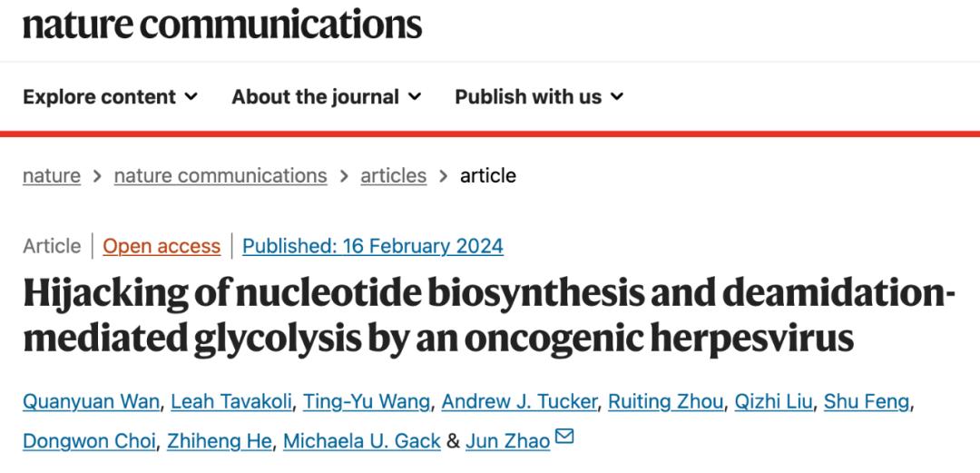Click the email envelope icon beside Jun Zhao
The width and height of the screenshot is (980, 473).
pyautogui.click(x=564, y=439)
